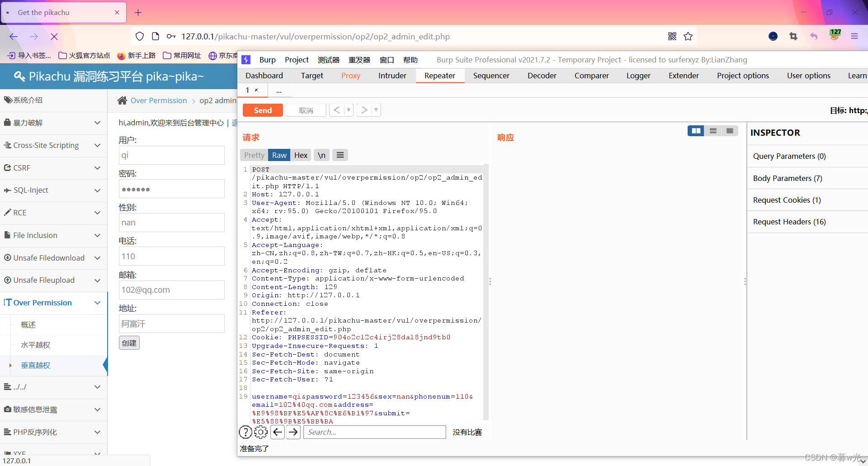This screenshot has height=466, width=868.
Task: Click the shield tracking protection icon
Action: pos(140,36)
